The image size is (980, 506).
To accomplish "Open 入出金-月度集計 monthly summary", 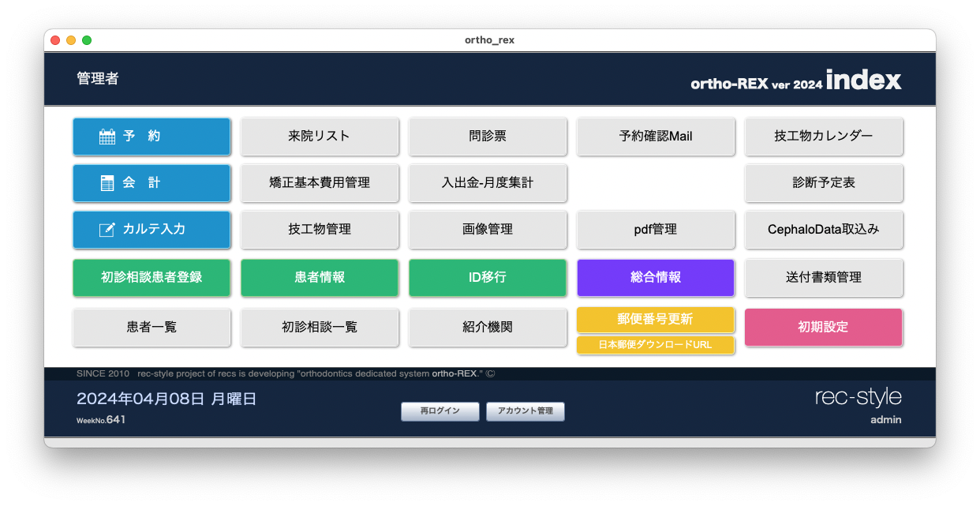I will click(x=488, y=183).
